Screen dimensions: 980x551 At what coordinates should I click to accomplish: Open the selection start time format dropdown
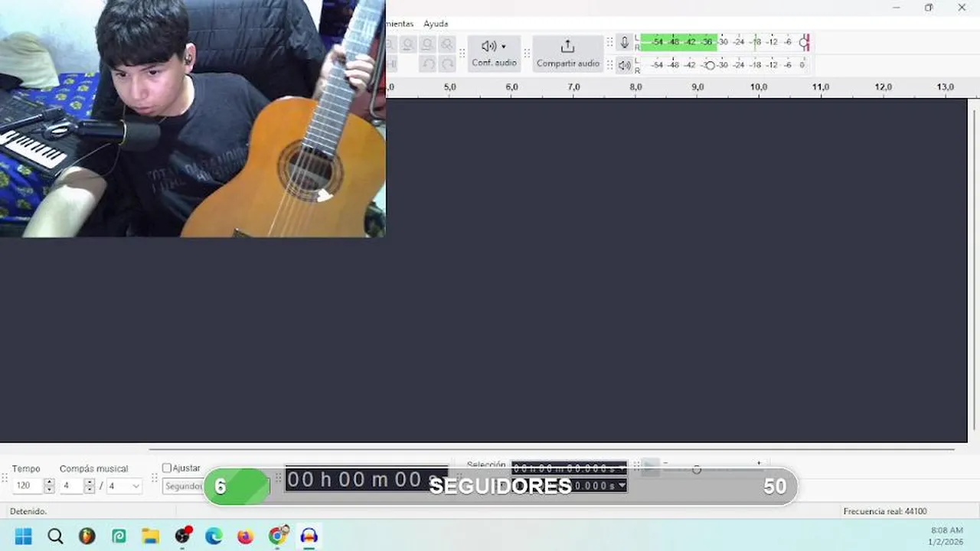pyautogui.click(x=622, y=468)
